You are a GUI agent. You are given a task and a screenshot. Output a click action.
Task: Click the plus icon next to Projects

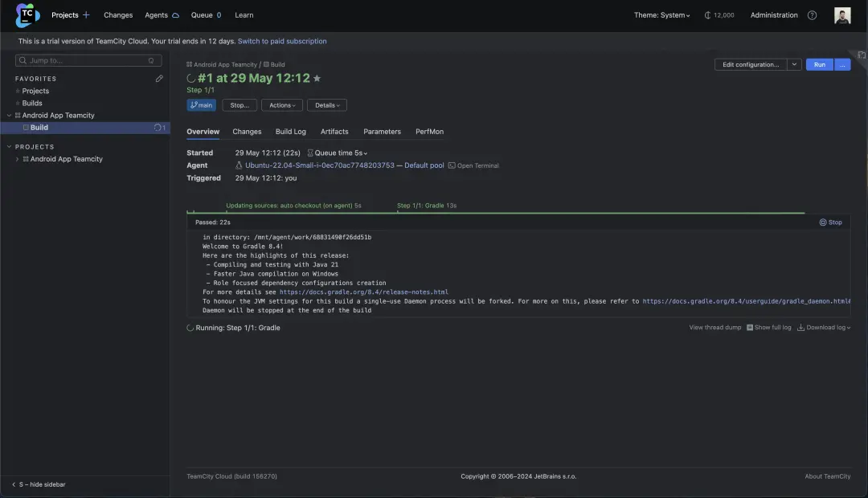click(x=86, y=15)
